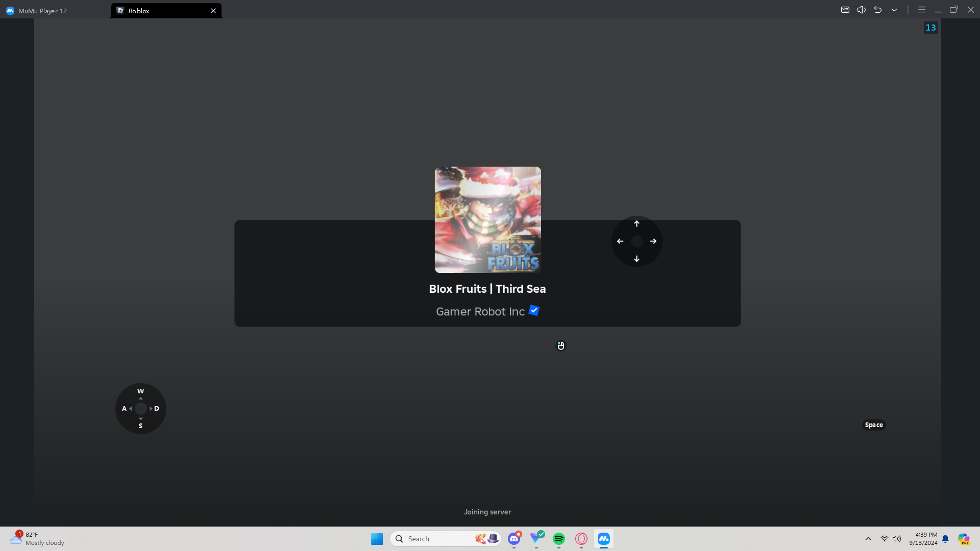
Task: Open the blue checkmark app on taskbar
Action: [536, 539]
